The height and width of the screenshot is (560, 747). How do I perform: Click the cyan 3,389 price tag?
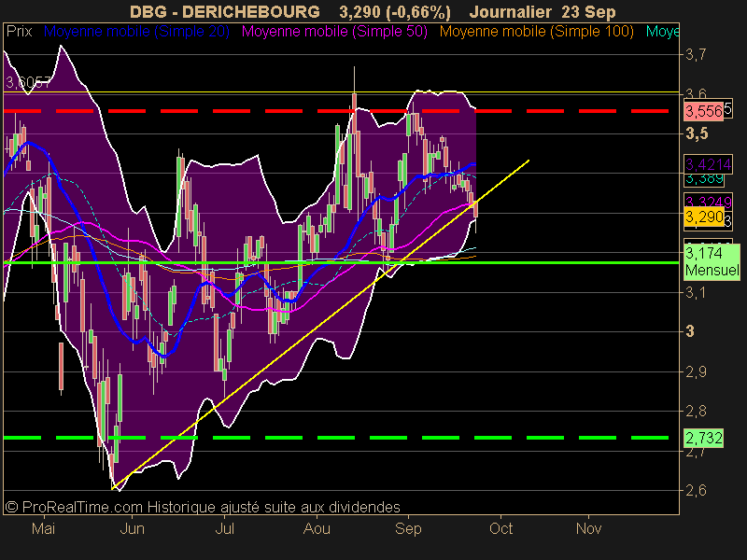(x=704, y=179)
